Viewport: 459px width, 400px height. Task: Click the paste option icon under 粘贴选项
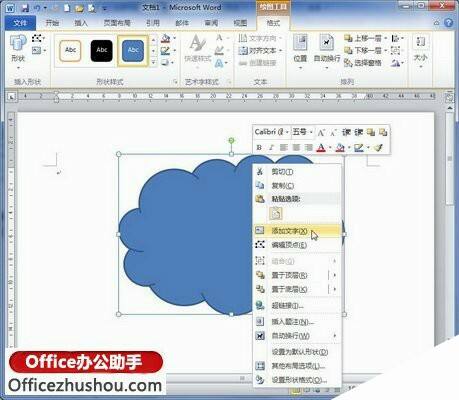click(x=275, y=213)
